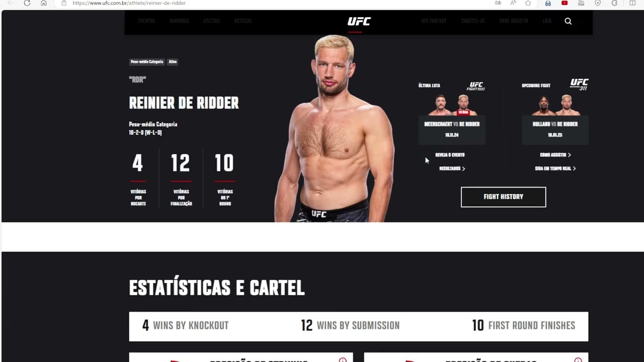
Task: Reload the page with browser refresh icon
Action: tap(27, 3)
